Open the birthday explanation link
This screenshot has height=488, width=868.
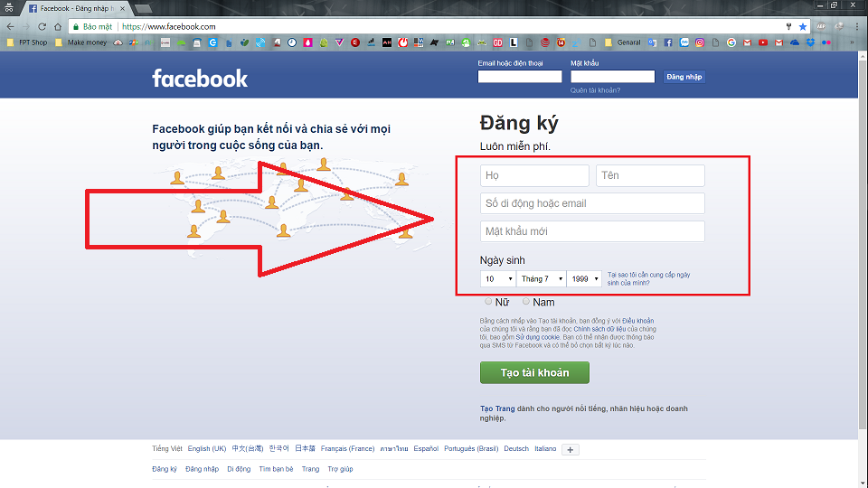coord(649,279)
